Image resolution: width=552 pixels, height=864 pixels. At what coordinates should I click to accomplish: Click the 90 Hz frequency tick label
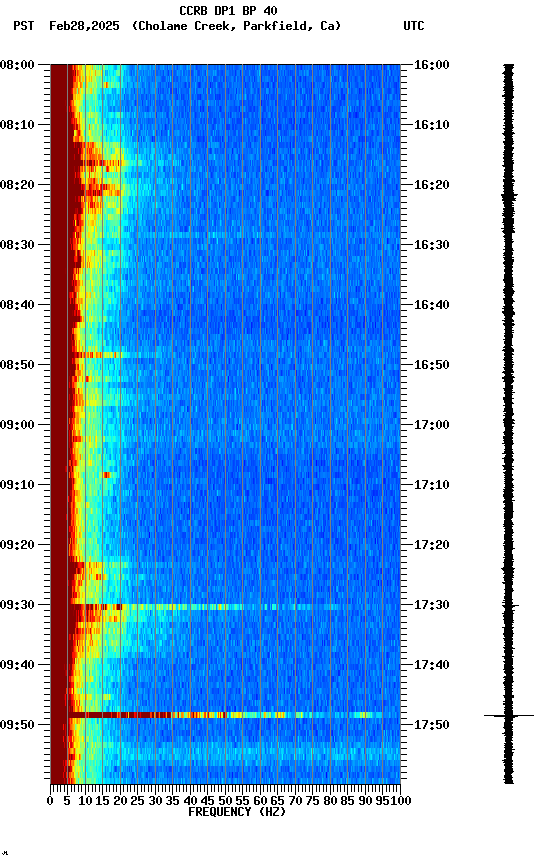[365, 801]
